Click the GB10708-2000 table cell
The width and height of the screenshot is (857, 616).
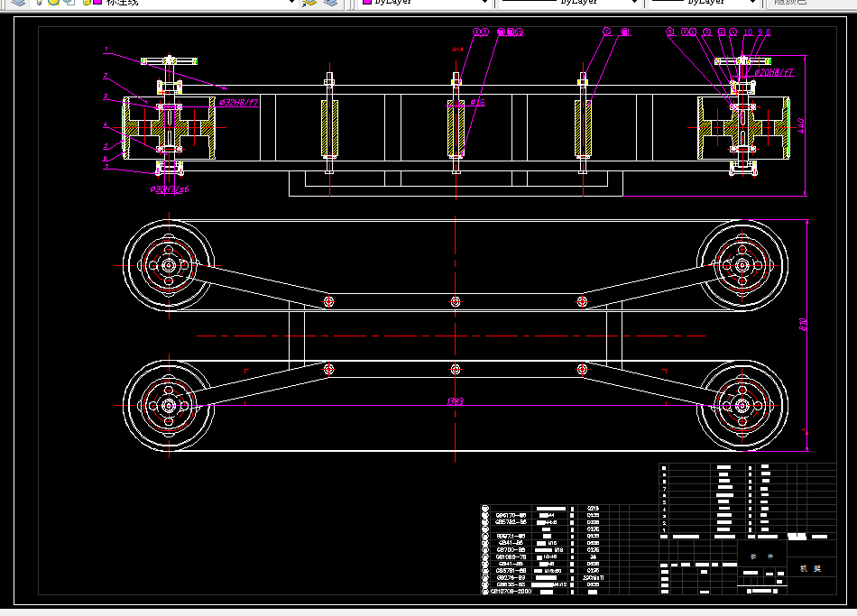511,592
